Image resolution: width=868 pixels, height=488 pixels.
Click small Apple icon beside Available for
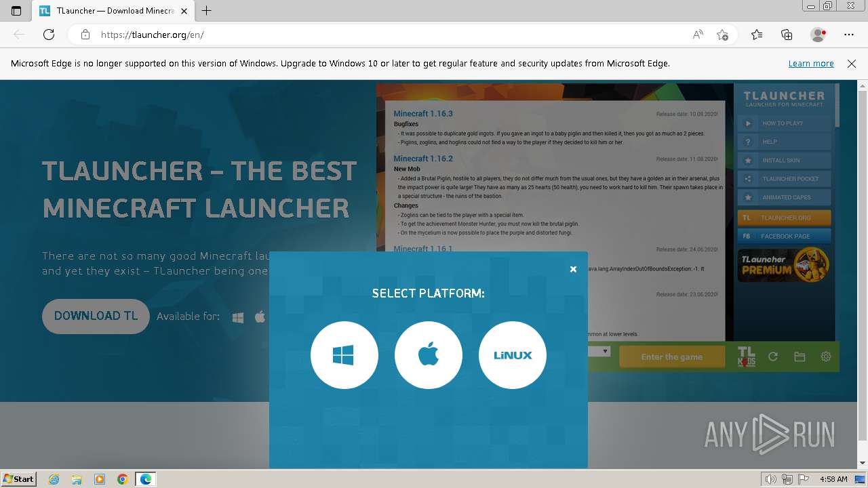[260, 317]
